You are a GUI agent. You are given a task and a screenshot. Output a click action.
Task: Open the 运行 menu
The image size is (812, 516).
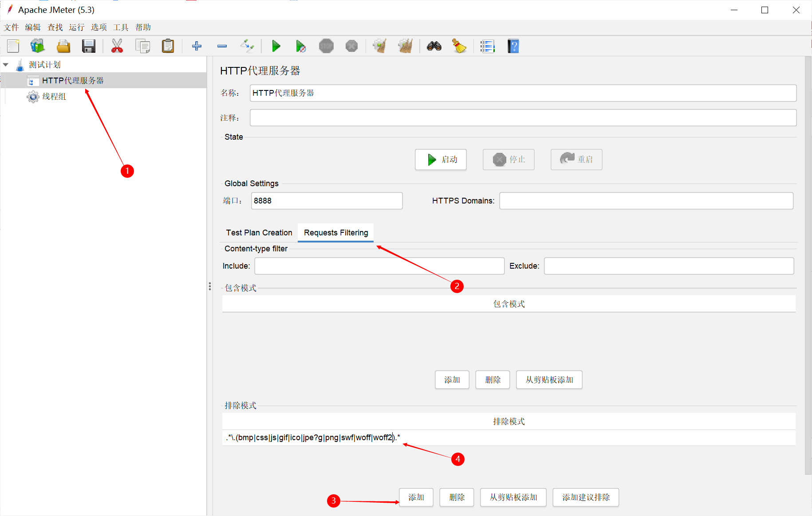(x=76, y=27)
